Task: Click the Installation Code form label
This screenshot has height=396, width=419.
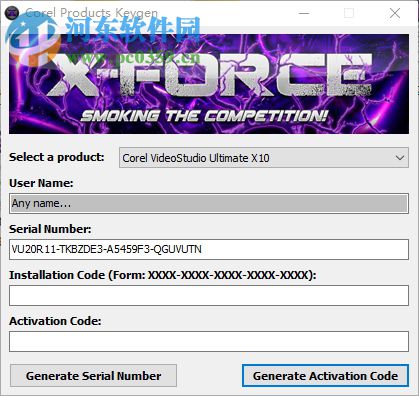Action: coord(162,275)
